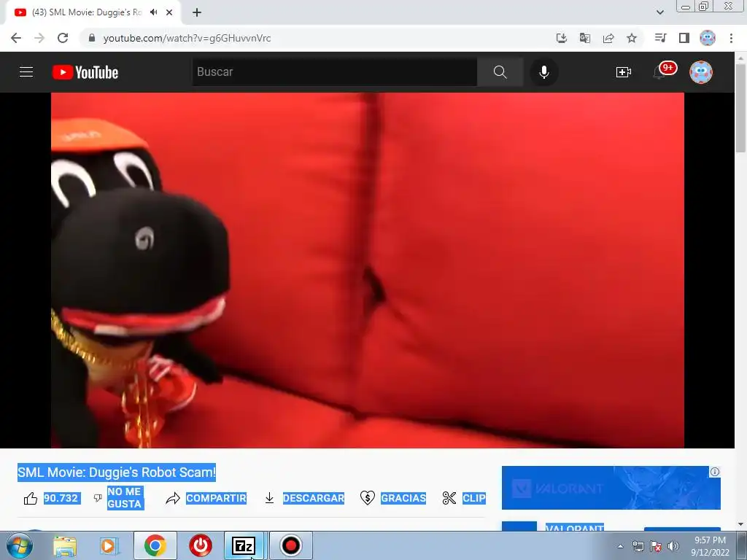
Task: Go to YouTube home via logo
Action: pyautogui.click(x=85, y=72)
